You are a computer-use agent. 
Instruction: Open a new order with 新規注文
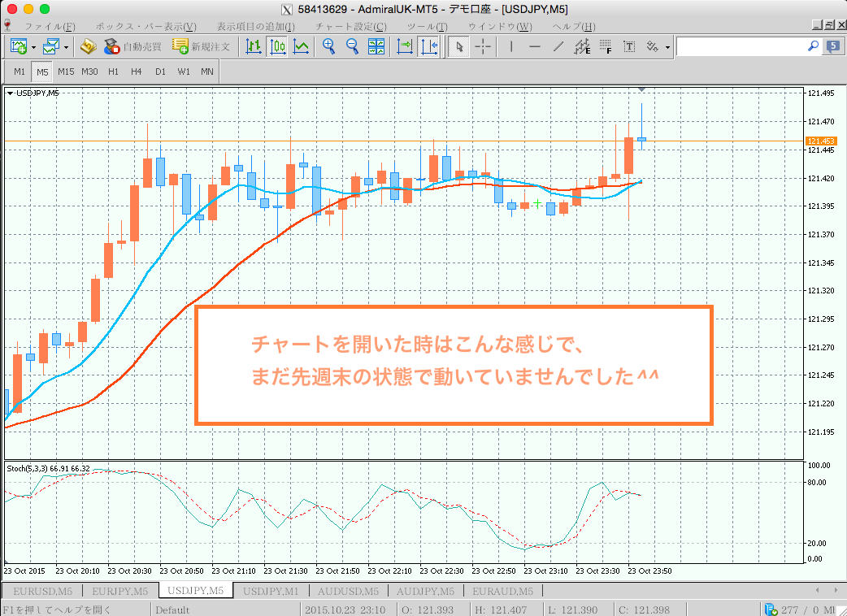[209, 46]
